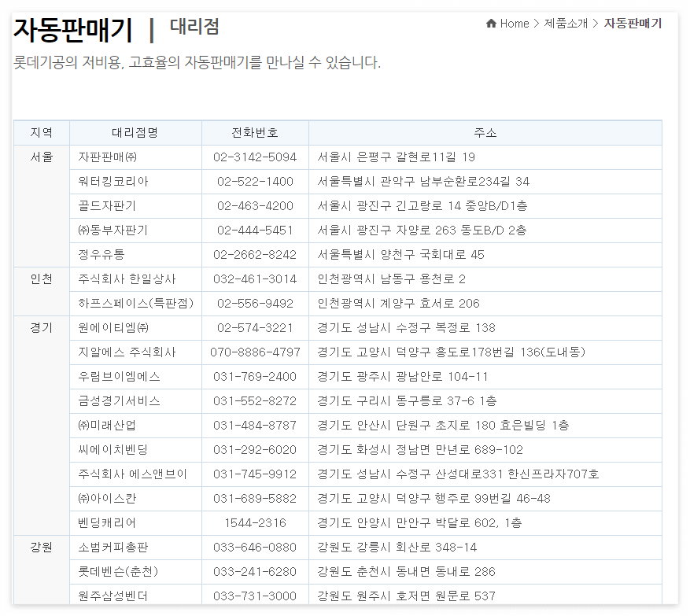Click the Home icon in breadcrumb
The width and height of the screenshot is (690, 616).
491,24
